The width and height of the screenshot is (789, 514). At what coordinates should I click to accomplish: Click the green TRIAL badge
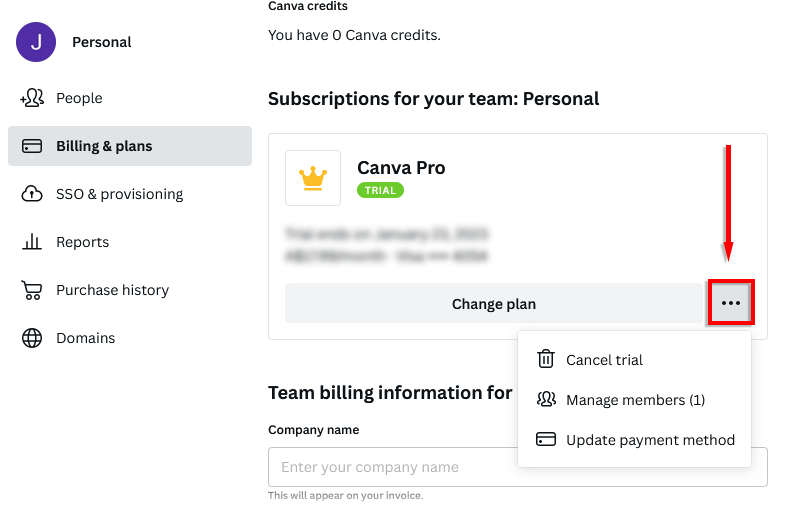(380, 190)
